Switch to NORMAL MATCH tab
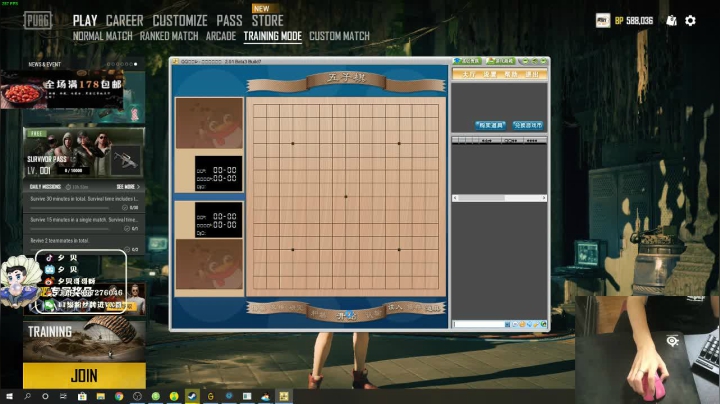Viewport: 720px width, 404px height. click(x=102, y=36)
